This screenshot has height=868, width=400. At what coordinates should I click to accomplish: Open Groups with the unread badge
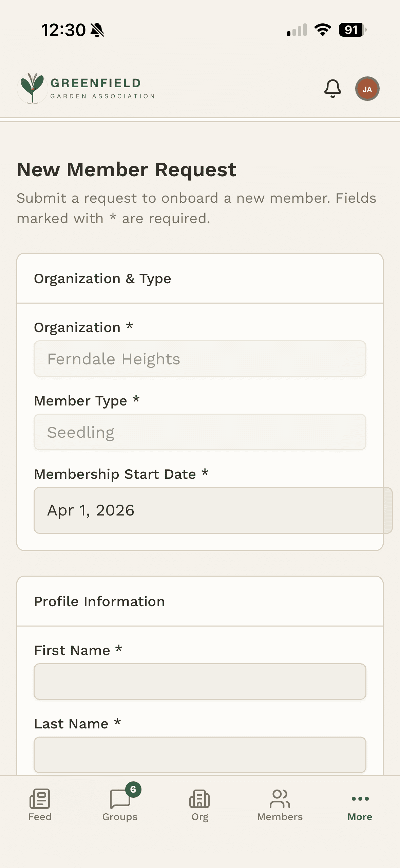click(119, 801)
